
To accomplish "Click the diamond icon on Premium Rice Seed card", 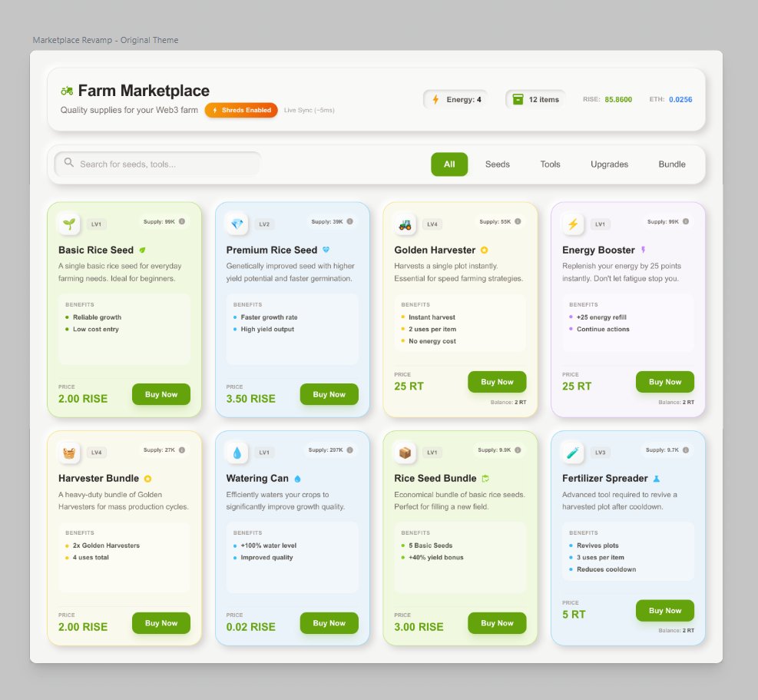I will 237,224.
